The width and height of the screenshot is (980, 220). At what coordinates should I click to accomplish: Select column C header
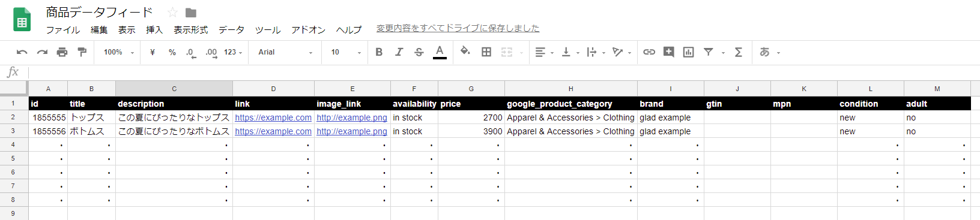[174, 89]
